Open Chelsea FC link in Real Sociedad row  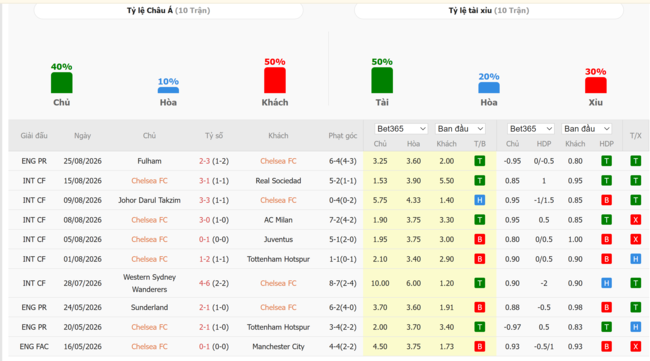[x=149, y=181]
